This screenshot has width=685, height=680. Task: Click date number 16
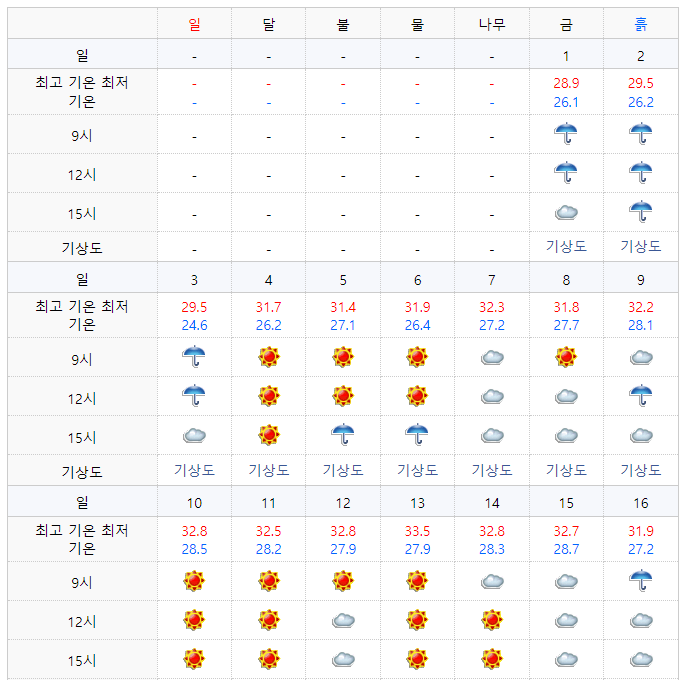[640, 503]
